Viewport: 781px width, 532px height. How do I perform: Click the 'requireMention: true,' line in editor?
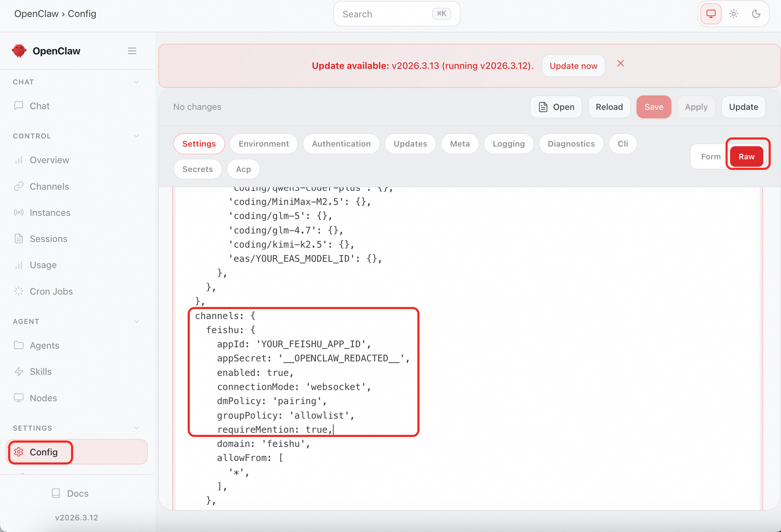[x=275, y=430]
